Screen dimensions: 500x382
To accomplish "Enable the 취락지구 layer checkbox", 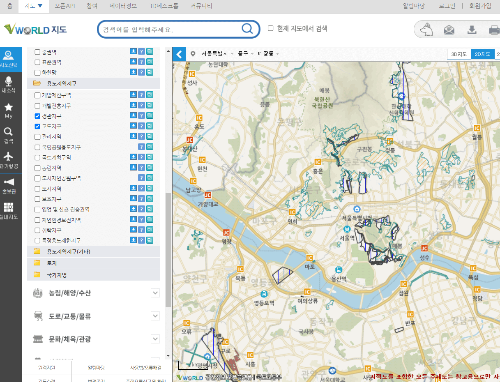I will 37,230.
